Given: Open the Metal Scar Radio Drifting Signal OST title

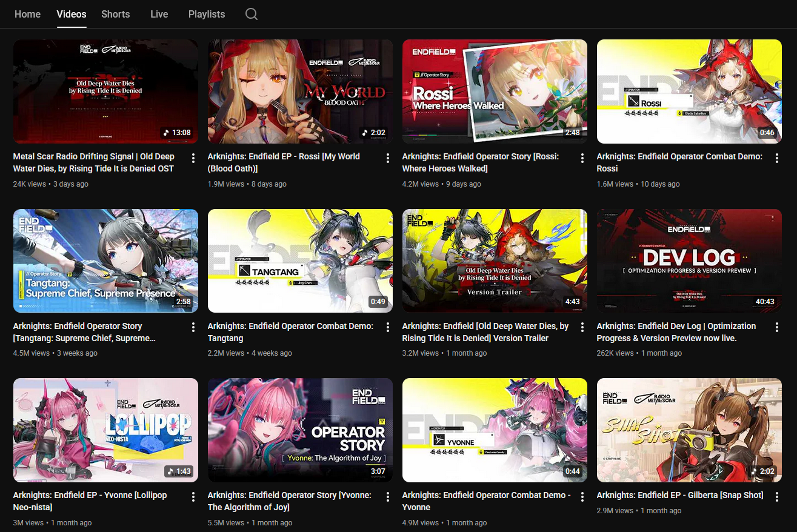Looking at the screenshot, I should click(94, 162).
